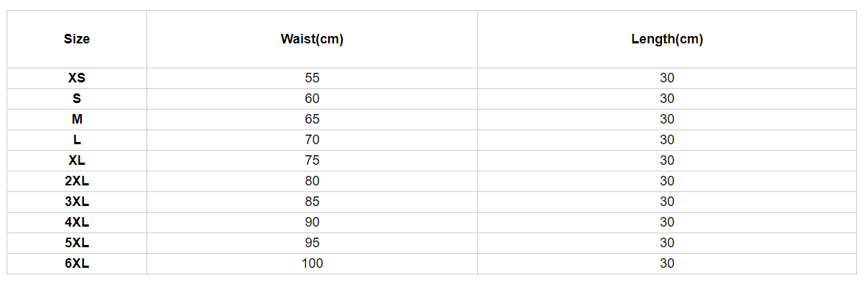Select the 4XL size row label

pyautogui.click(x=77, y=222)
